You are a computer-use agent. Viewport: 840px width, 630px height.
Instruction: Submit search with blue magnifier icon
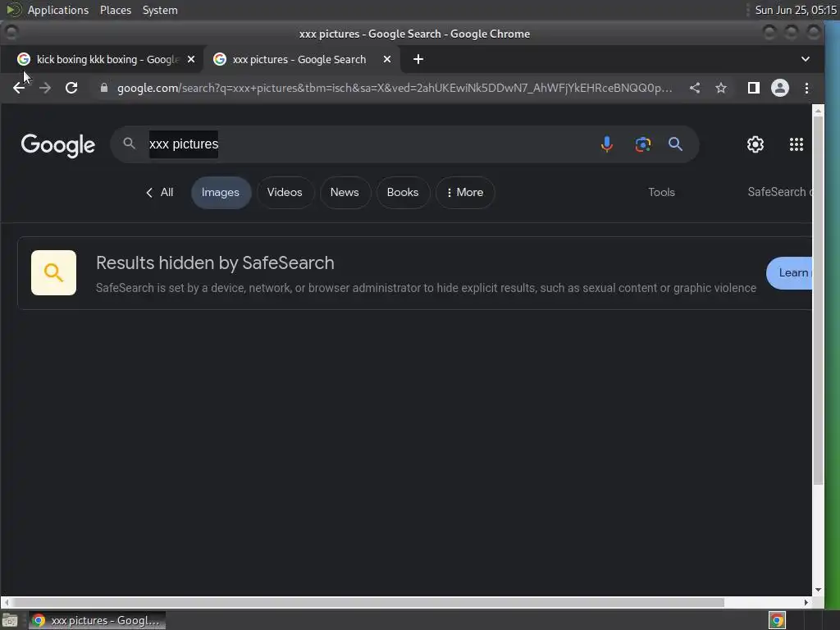coord(675,144)
